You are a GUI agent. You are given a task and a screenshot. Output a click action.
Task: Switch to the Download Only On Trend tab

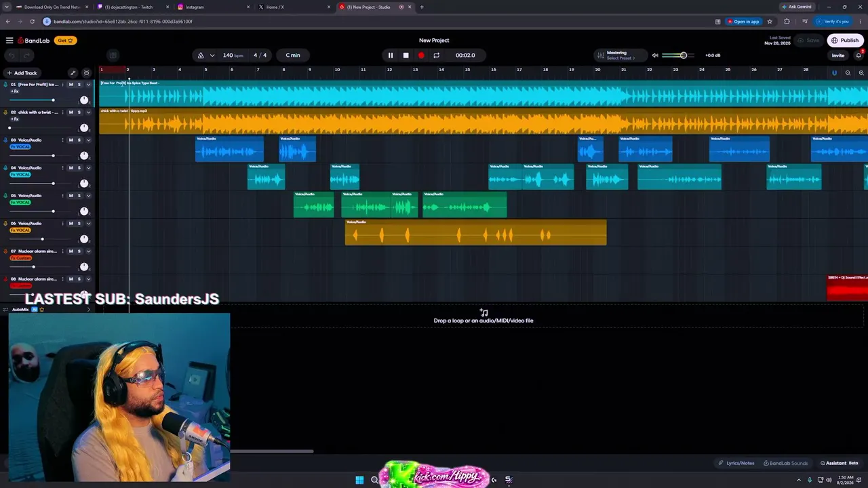click(52, 7)
